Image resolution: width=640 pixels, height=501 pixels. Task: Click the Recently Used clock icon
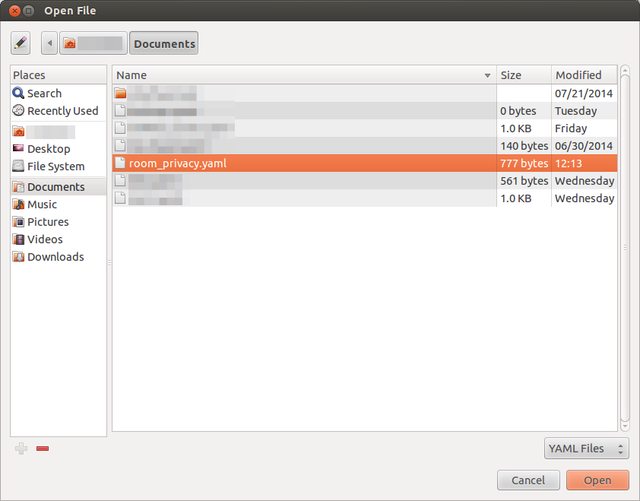point(18,110)
